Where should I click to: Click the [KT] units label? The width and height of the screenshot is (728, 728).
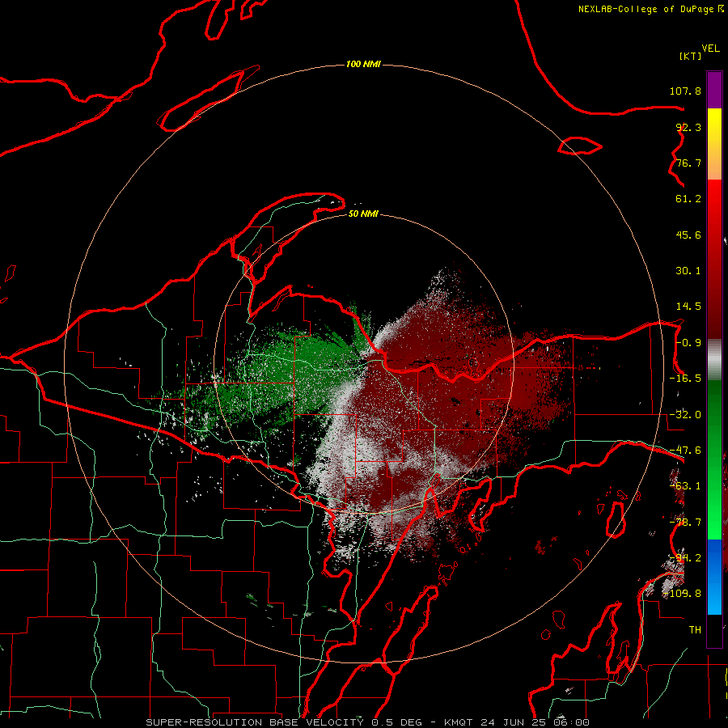[x=691, y=56]
